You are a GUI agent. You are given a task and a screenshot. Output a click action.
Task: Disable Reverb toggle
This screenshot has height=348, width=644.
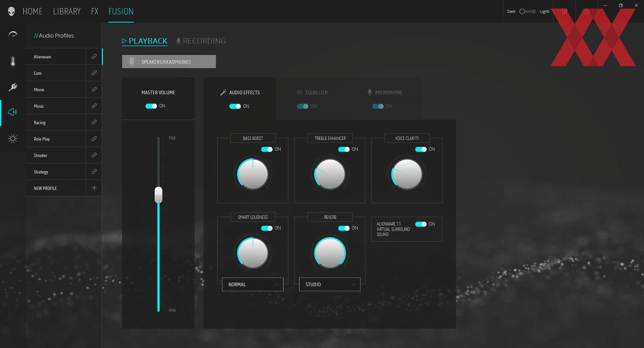point(344,228)
